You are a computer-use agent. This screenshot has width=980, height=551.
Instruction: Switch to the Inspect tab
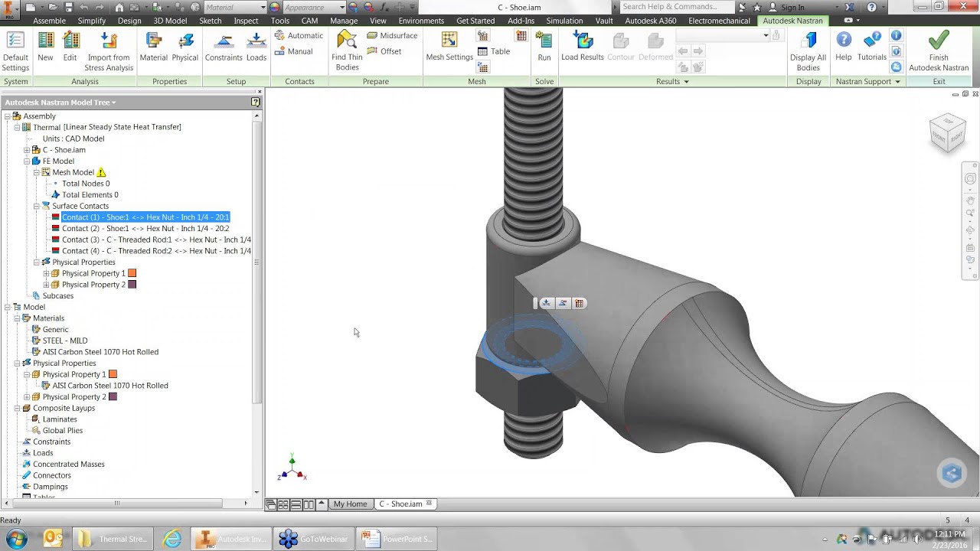(246, 21)
